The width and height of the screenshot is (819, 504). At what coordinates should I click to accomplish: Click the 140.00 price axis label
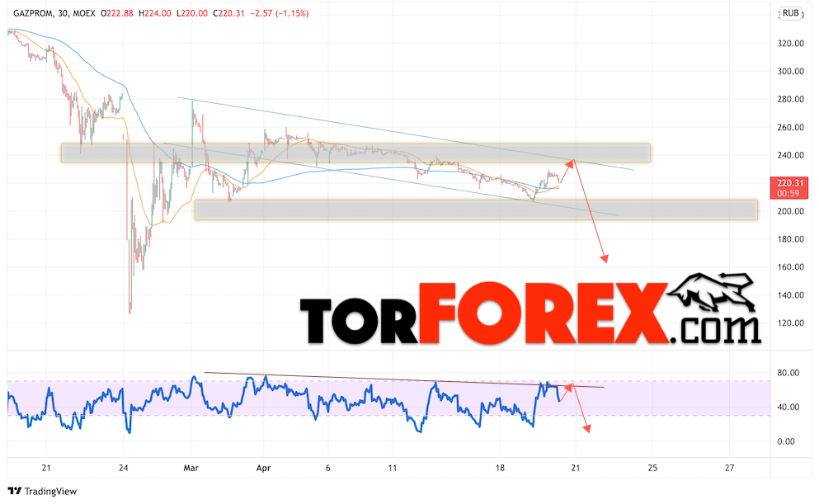pos(790,294)
